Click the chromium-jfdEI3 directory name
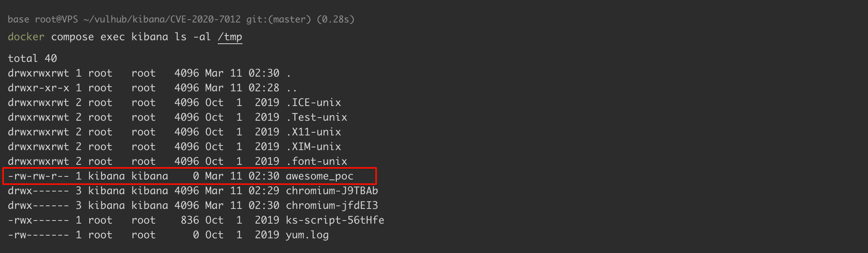This screenshot has height=253, width=868. click(x=332, y=206)
